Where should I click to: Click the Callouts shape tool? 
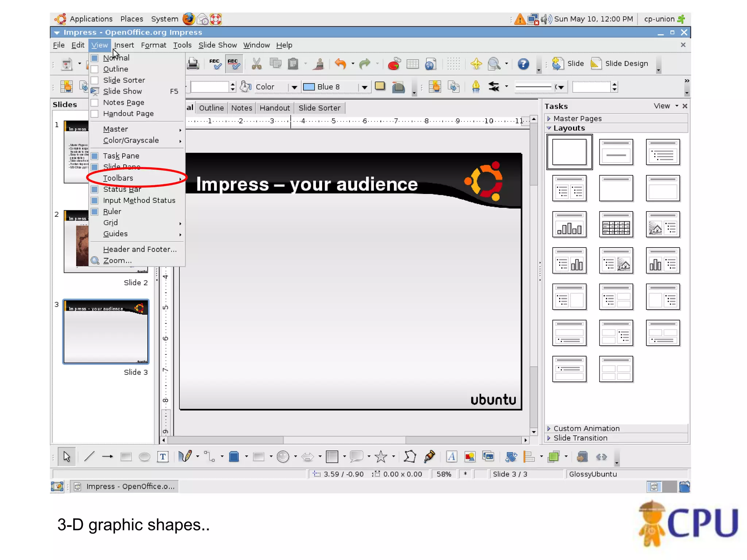[356, 456]
